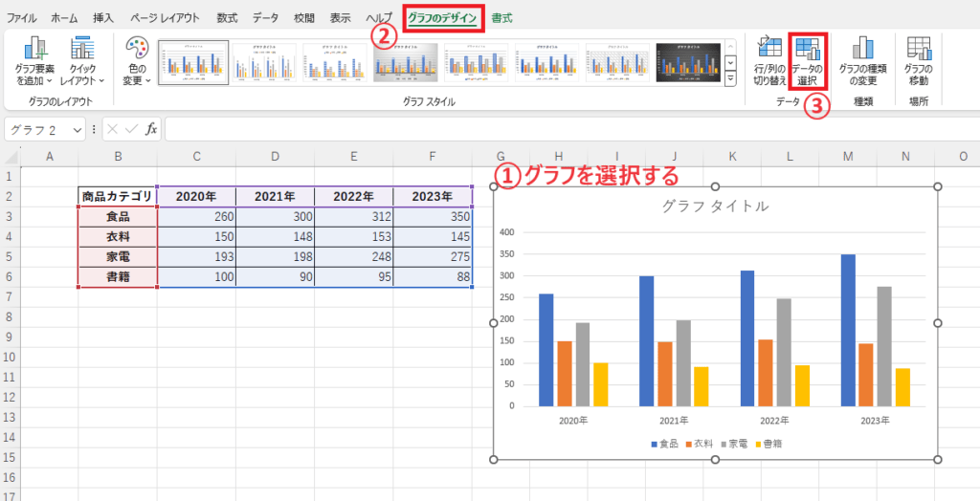
Task: Click the 2020年 table header cell
Action: pyautogui.click(x=196, y=197)
